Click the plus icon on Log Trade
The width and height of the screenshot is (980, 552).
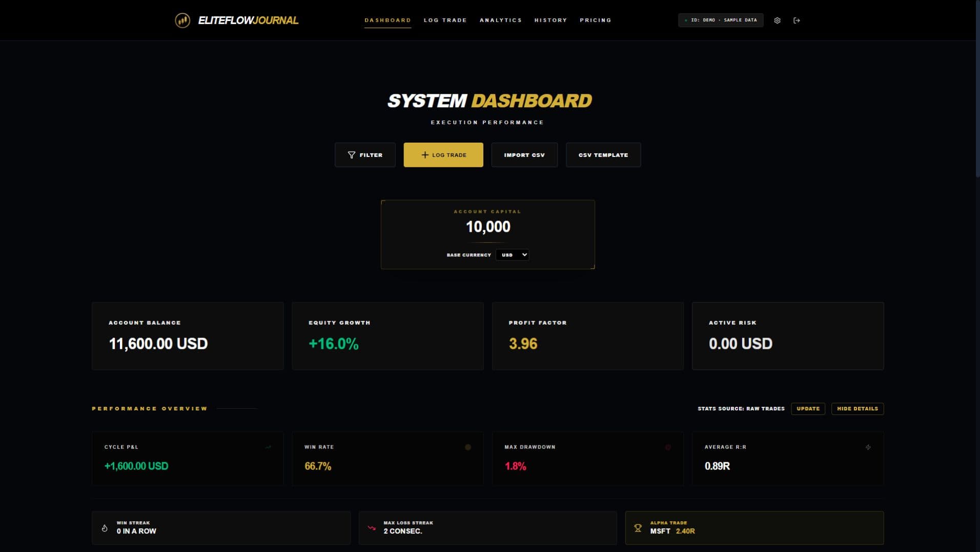click(425, 155)
